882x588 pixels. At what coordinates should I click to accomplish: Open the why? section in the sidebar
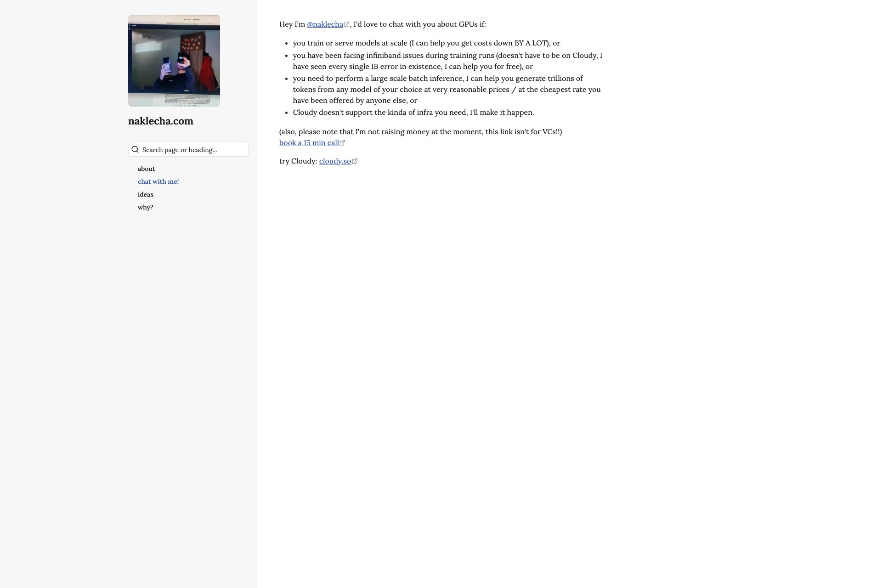145,207
